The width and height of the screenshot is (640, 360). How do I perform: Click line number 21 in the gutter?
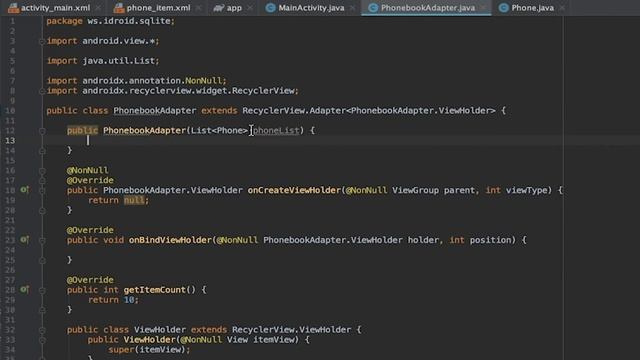tap(10, 220)
